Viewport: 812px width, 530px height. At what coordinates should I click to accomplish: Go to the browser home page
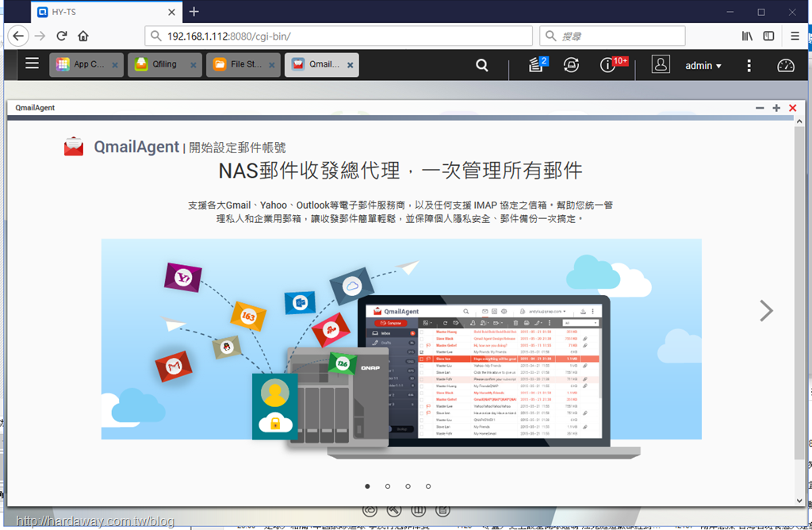point(82,36)
